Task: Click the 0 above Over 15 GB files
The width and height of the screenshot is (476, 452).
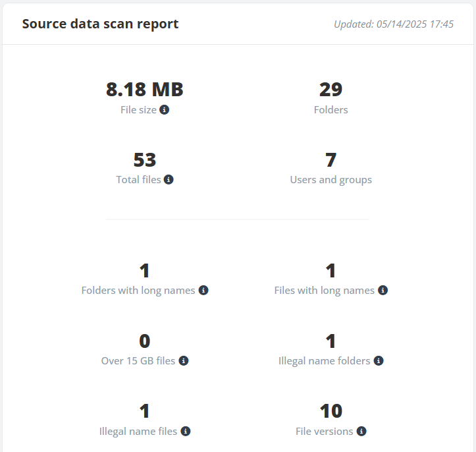Action: click(144, 341)
